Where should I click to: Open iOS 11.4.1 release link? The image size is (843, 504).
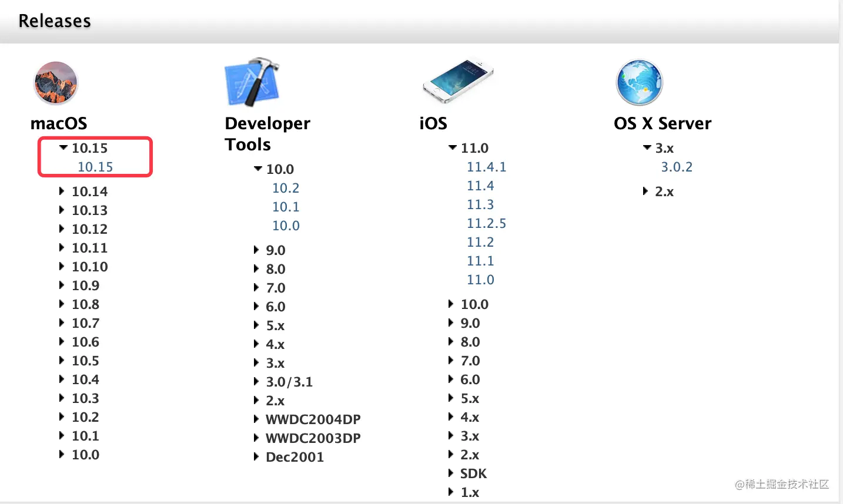click(x=486, y=167)
